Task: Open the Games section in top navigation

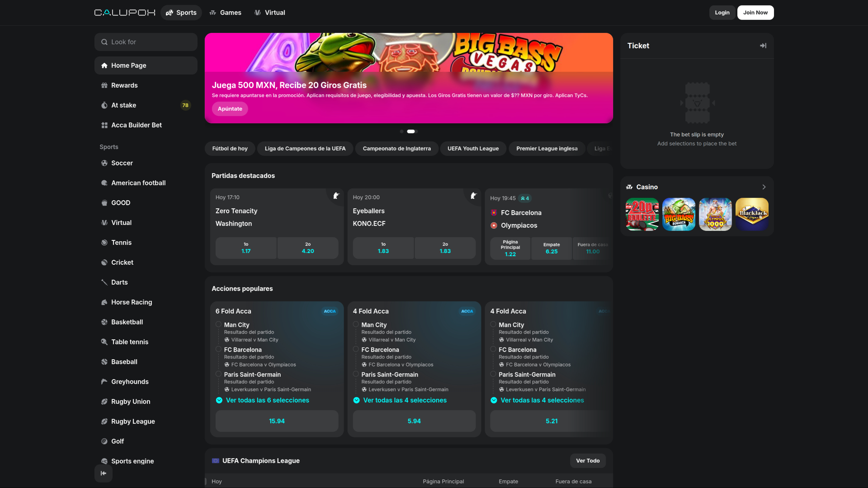Action: [x=225, y=13]
